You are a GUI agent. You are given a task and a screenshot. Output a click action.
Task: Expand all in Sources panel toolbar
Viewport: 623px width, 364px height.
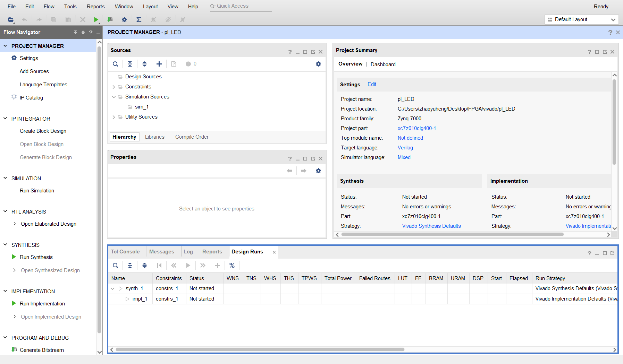[144, 64]
